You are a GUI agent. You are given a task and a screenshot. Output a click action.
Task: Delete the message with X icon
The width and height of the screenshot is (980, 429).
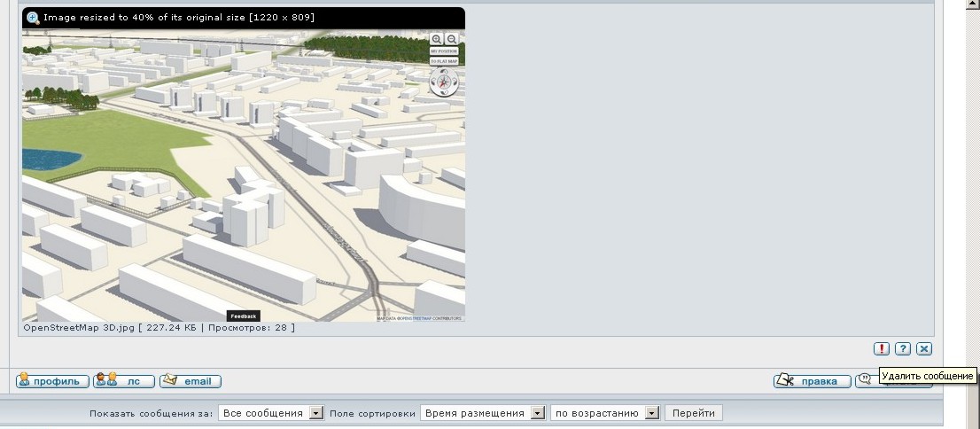tap(924, 349)
